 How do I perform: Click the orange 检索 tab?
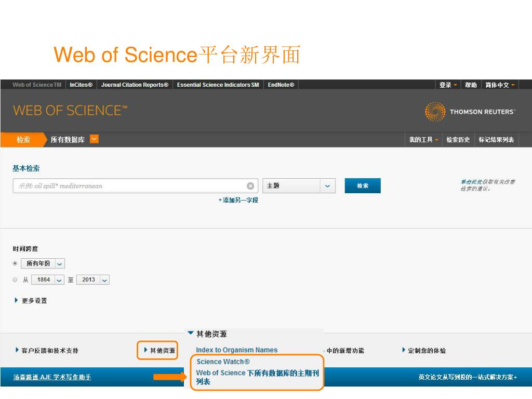coord(23,139)
